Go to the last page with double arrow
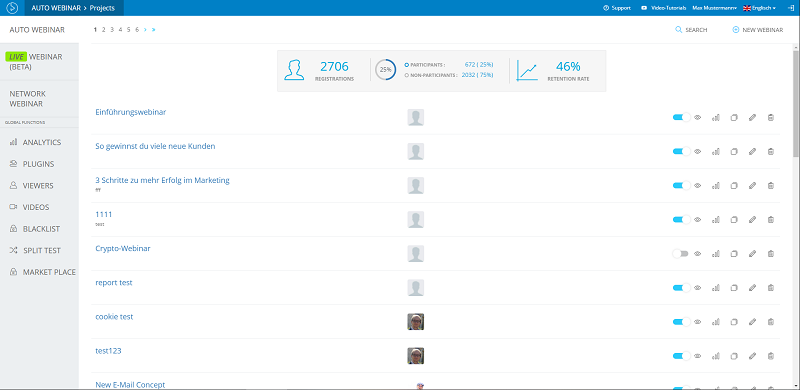Viewport: 800px width, 390px height. 154,30
